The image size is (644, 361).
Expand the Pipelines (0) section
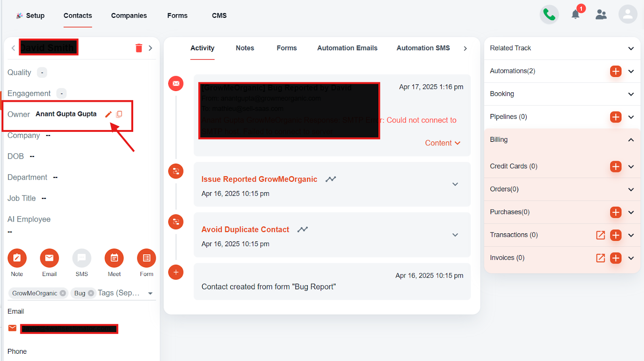[x=631, y=117]
